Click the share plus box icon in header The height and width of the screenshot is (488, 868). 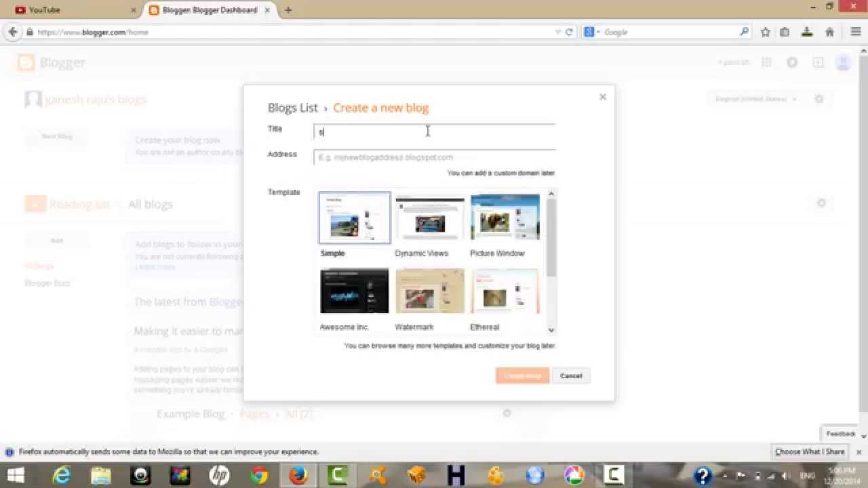818,62
